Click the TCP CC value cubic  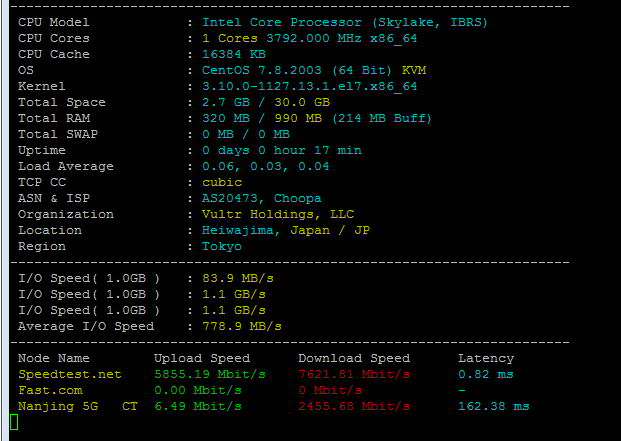click(222, 181)
